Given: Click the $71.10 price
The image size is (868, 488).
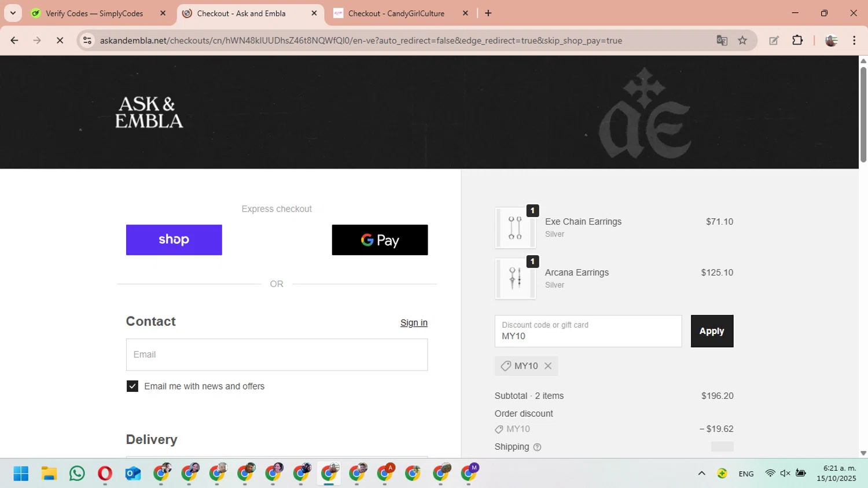Looking at the screenshot, I should [x=719, y=222].
